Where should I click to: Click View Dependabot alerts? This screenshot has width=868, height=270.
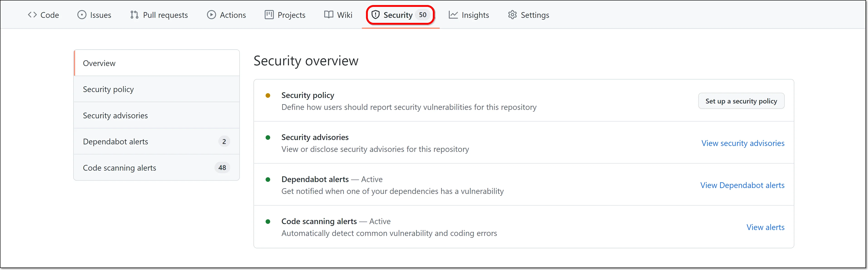tap(742, 185)
